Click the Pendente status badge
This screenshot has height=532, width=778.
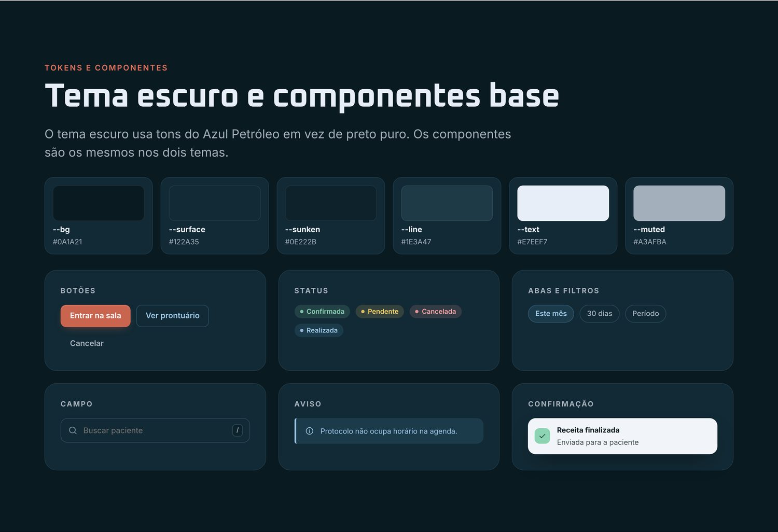(x=380, y=312)
